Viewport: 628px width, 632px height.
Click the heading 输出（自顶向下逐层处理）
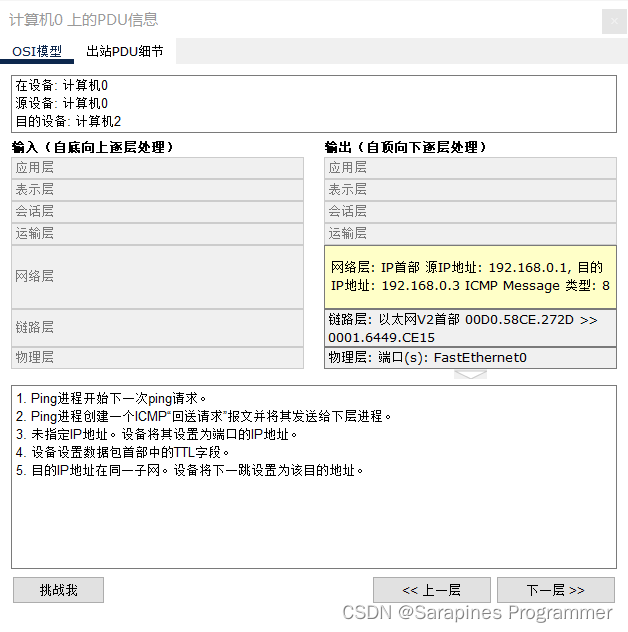click(405, 147)
